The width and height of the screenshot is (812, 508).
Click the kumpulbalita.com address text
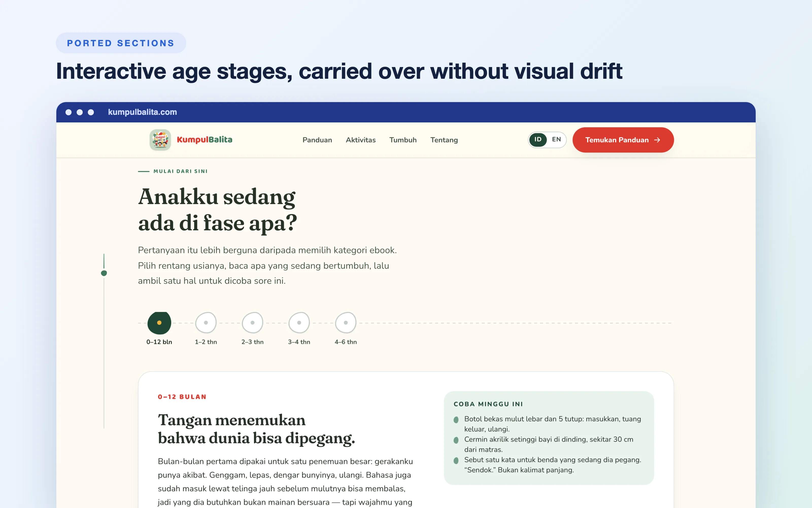click(142, 112)
